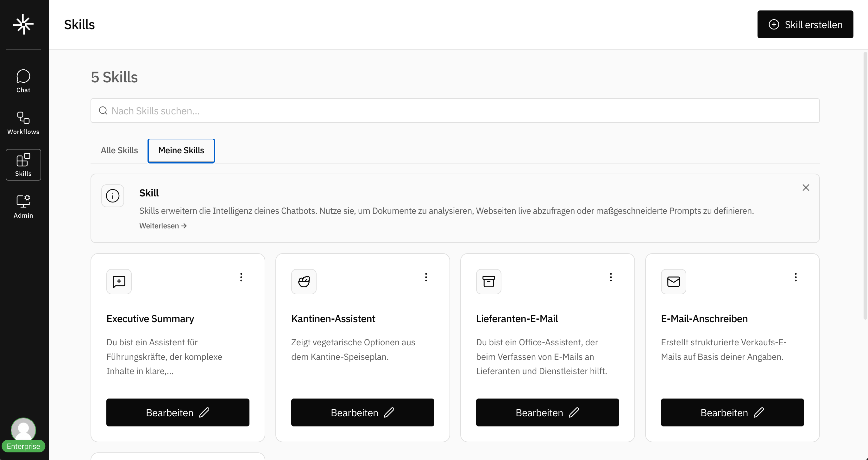Click the Lieferanten-E-Mail archive box icon
868x460 pixels.
[x=488, y=281]
